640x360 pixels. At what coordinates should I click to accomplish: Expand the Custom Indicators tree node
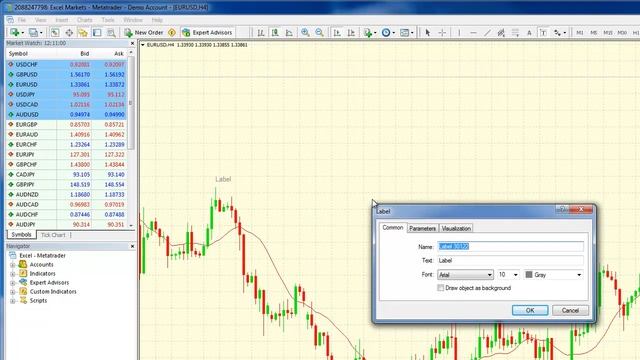coord(13,292)
